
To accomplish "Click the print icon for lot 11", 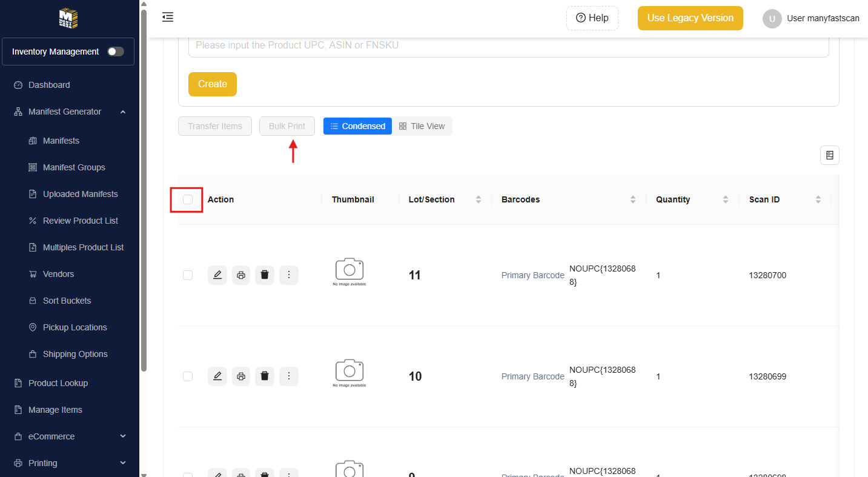I will [241, 275].
